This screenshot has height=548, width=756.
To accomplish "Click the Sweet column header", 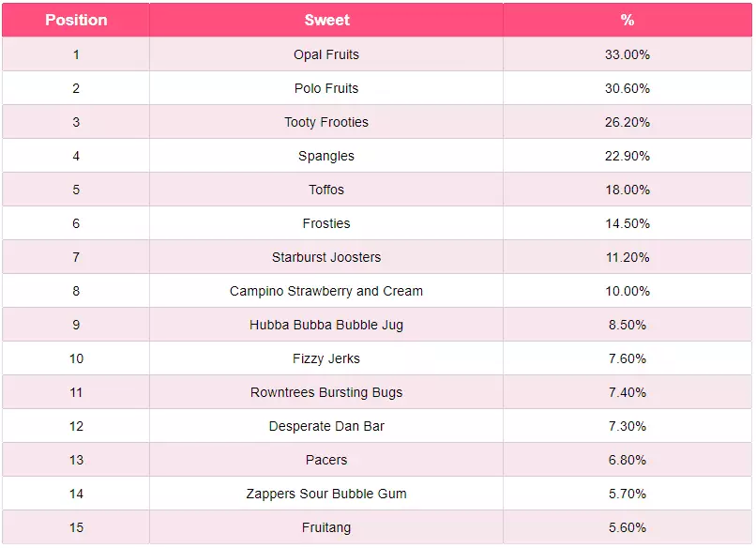I will coord(326,20).
